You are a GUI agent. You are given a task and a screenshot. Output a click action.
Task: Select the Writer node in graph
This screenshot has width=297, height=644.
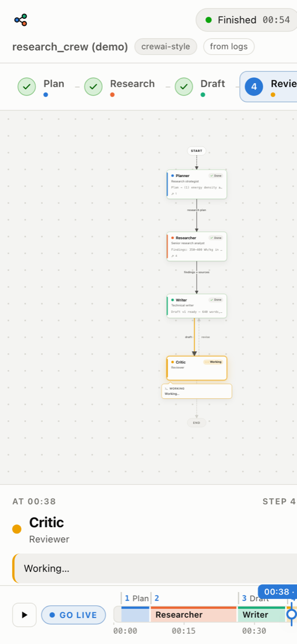[197, 306]
